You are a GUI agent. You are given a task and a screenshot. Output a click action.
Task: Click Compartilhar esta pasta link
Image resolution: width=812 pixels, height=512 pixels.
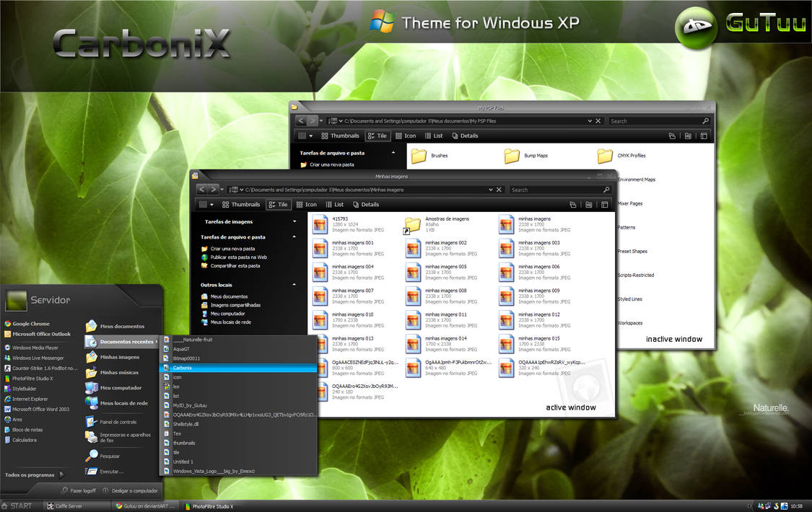click(230, 266)
